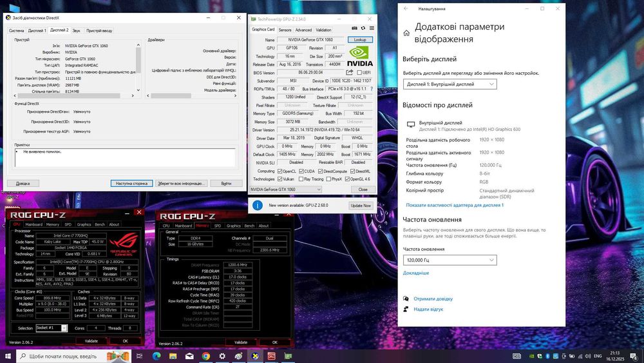Click Зберегти всю інформацію button
Image resolution: width=644 pixels, height=363 pixels.
tap(181, 183)
